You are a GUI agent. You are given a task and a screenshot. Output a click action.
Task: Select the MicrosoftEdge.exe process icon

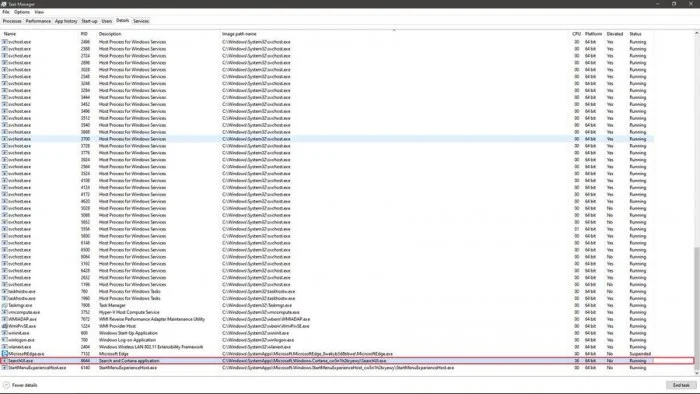pos(5,353)
